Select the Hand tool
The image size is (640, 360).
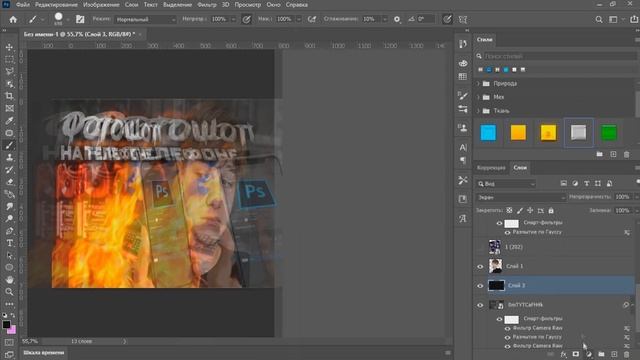tap(9, 280)
